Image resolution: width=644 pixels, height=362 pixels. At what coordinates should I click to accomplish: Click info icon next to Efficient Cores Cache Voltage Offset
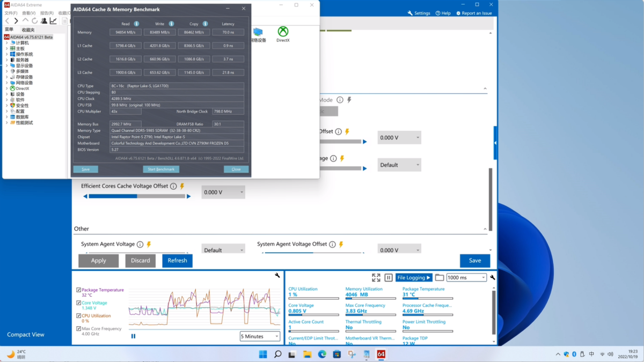[173, 186]
